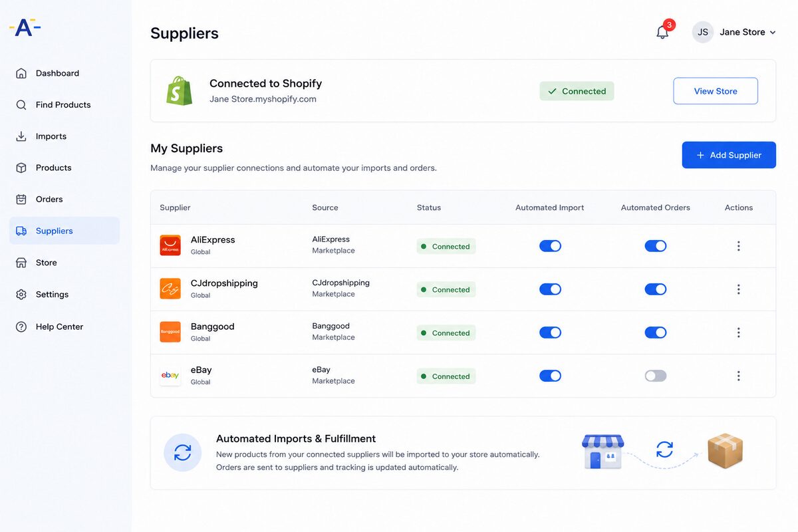The width and height of the screenshot is (798, 532).
Task: Click the Settings menu label
Action: 52,294
